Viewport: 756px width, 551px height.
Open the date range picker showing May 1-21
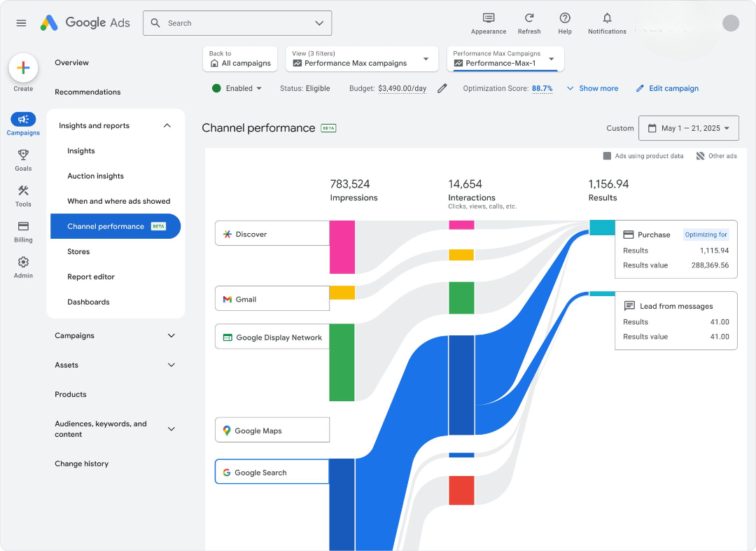pyautogui.click(x=688, y=127)
